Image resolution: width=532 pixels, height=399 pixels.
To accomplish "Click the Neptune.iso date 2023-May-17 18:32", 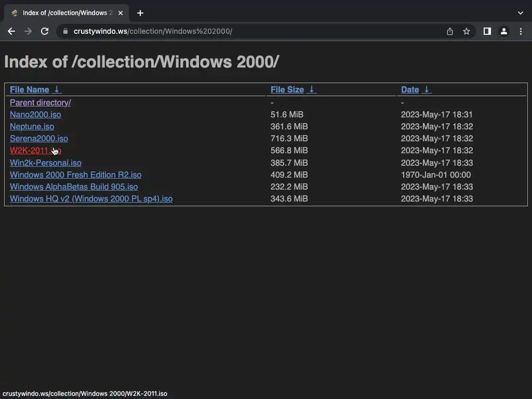I will coord(436,127).
